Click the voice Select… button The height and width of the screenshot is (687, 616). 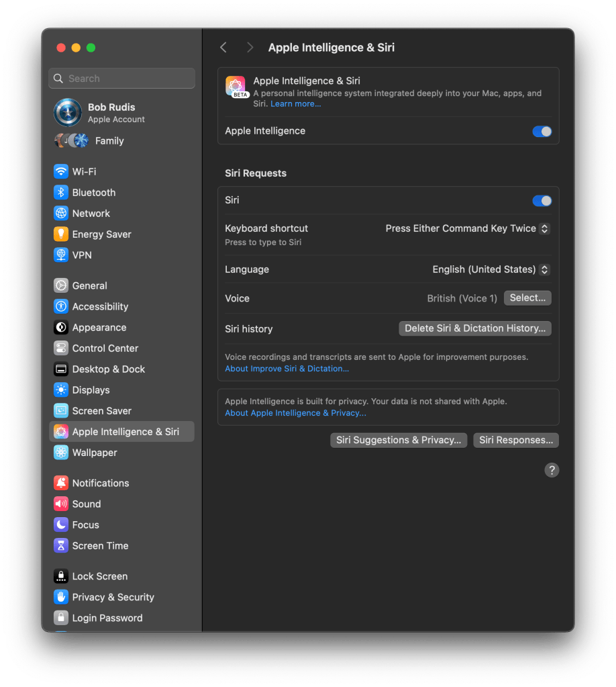[527, 298]
